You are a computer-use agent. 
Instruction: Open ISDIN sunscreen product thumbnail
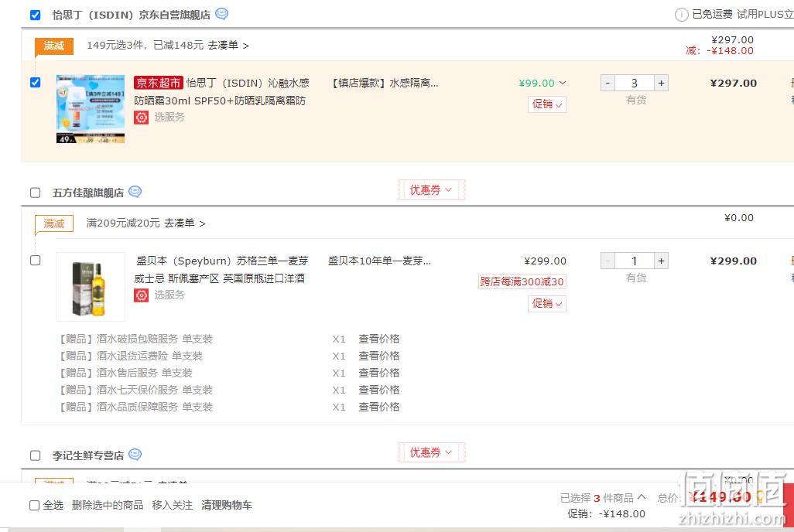tap(90, 109)
